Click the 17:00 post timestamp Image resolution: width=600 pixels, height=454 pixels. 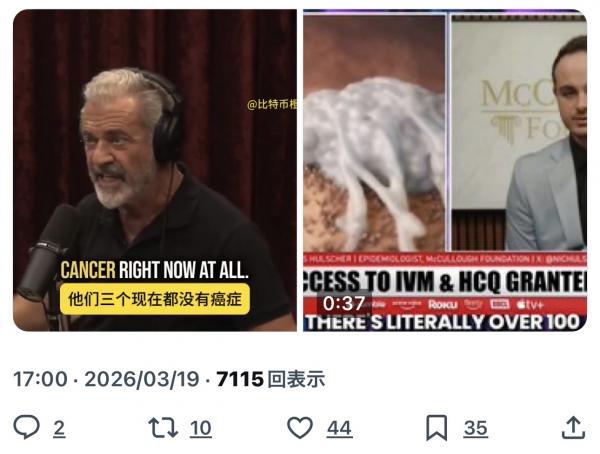40,379
